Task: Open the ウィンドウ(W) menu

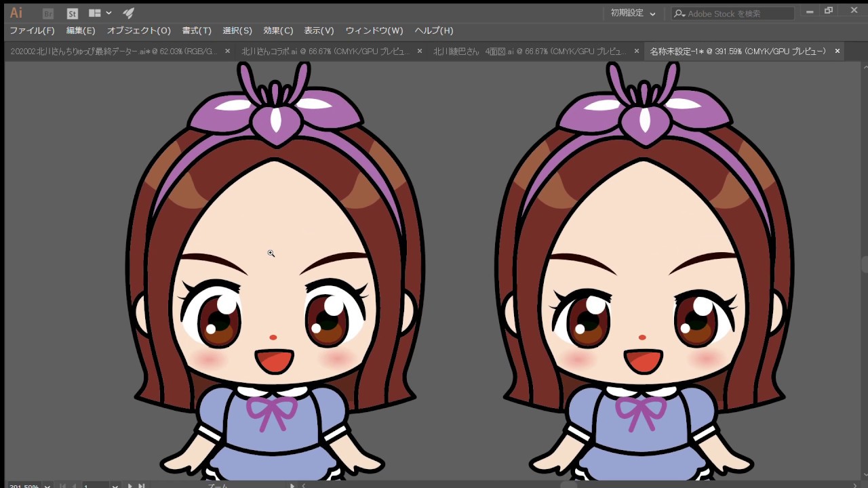Action: point(374,30)
